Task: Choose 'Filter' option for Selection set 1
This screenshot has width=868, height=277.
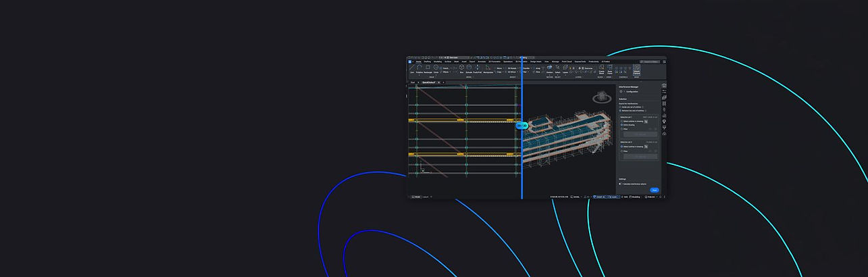Action: point(622,128)
